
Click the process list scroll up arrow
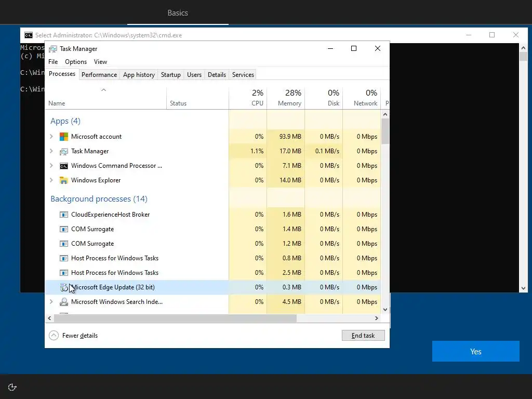[x=385, y=114]
